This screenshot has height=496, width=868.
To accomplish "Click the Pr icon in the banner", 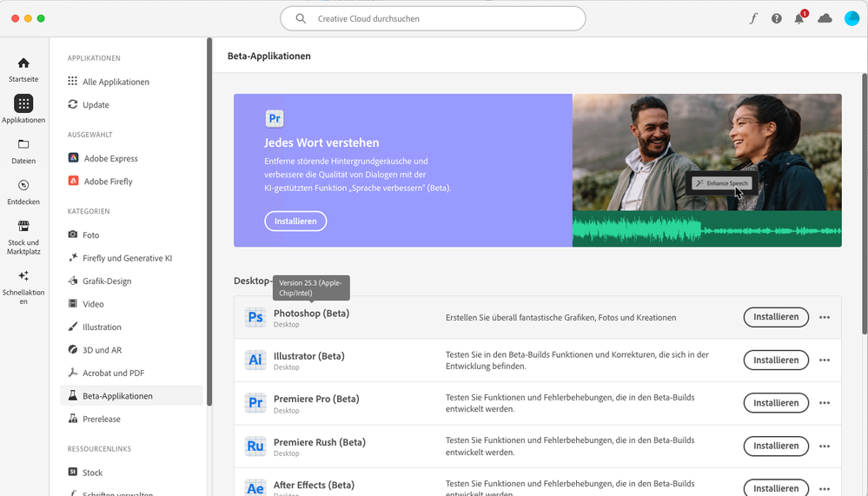I will click(275, 118).
